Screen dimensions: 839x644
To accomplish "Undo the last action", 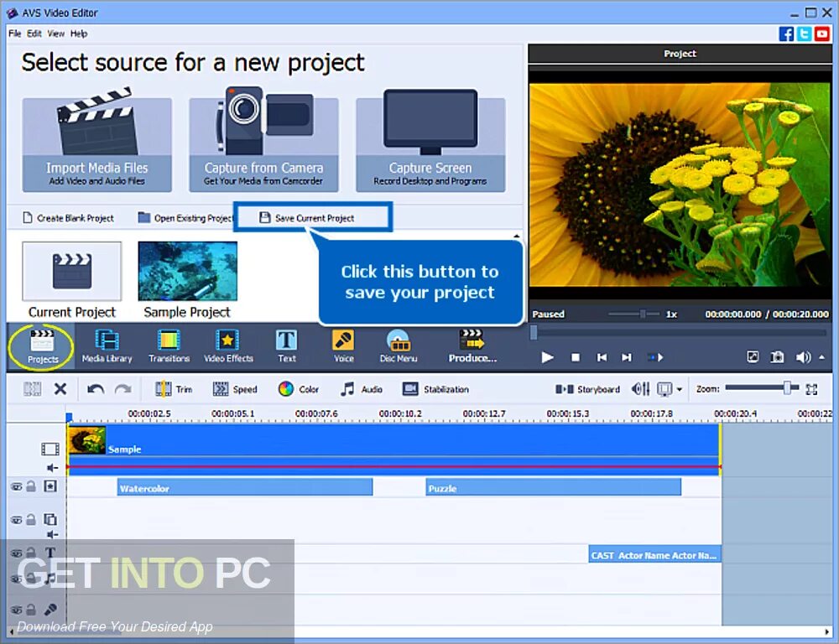I will pos(96,389).
